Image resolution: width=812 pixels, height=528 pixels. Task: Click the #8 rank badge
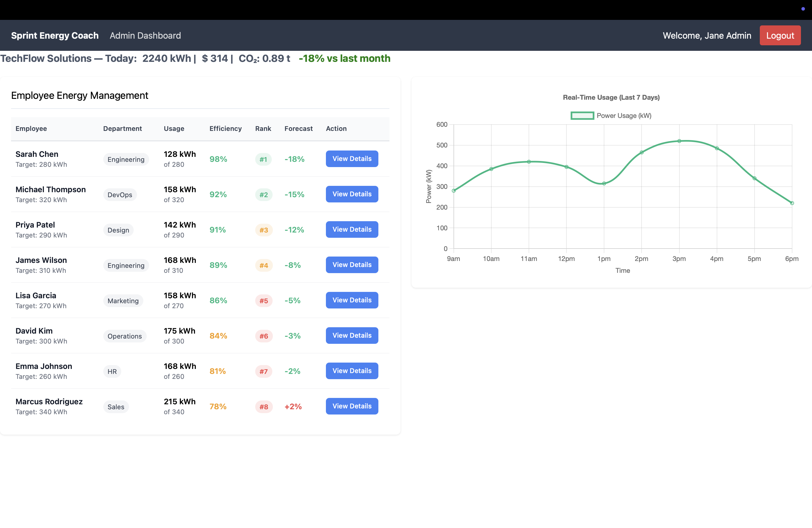coord(264,407)
